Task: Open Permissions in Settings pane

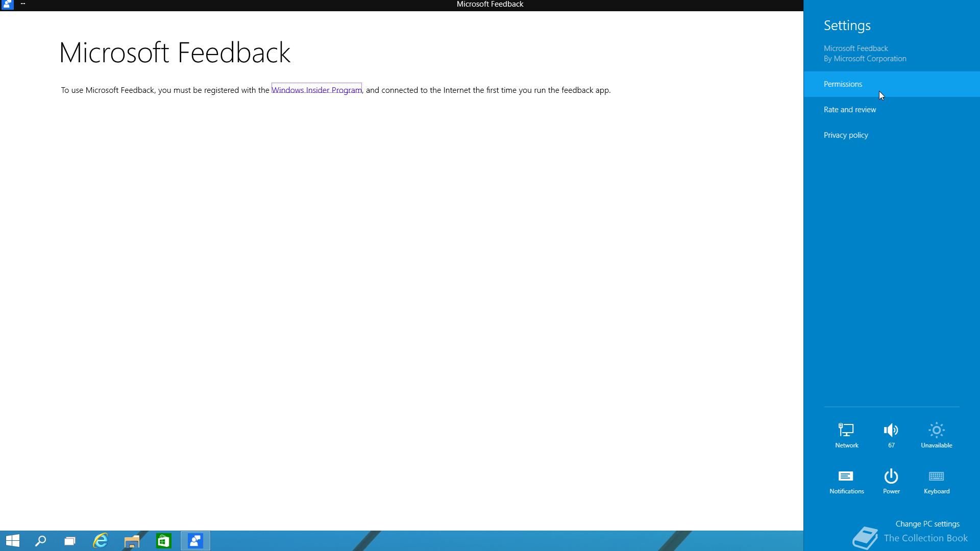Action: [843, 84]
